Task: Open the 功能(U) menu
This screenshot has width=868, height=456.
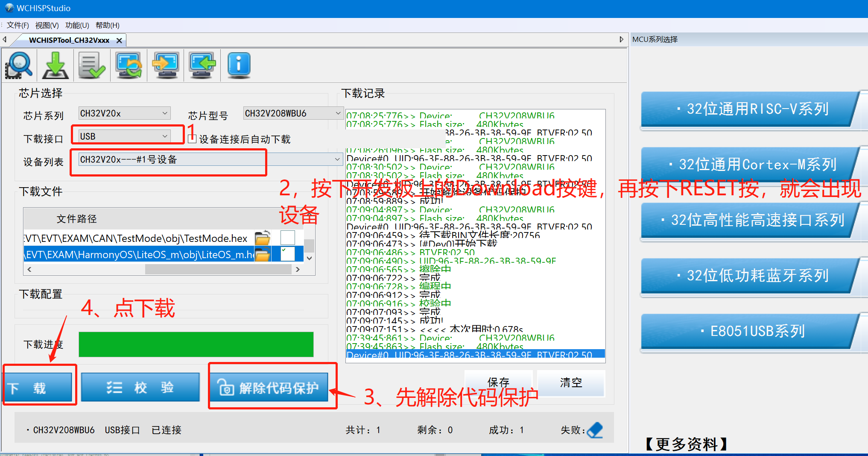Action: pyautogui.click(x=77, y=25)
